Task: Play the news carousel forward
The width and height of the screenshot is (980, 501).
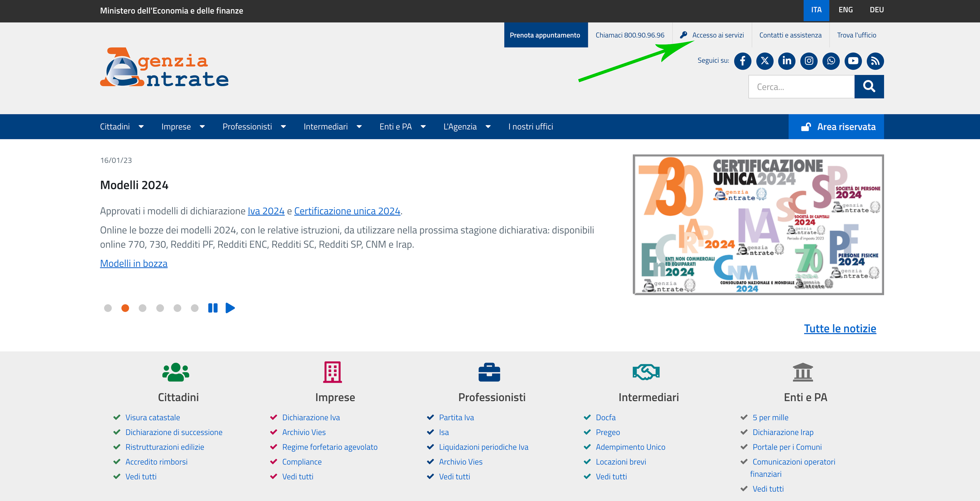Action: point(230,308)
